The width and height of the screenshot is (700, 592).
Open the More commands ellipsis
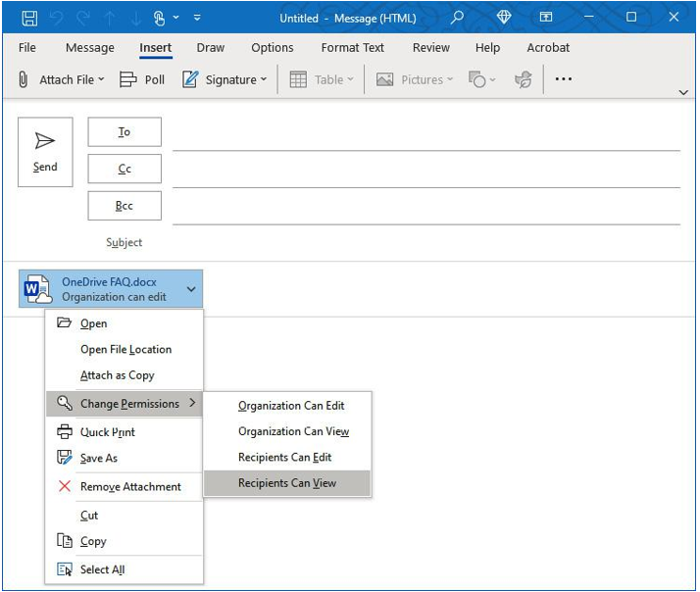564,79
